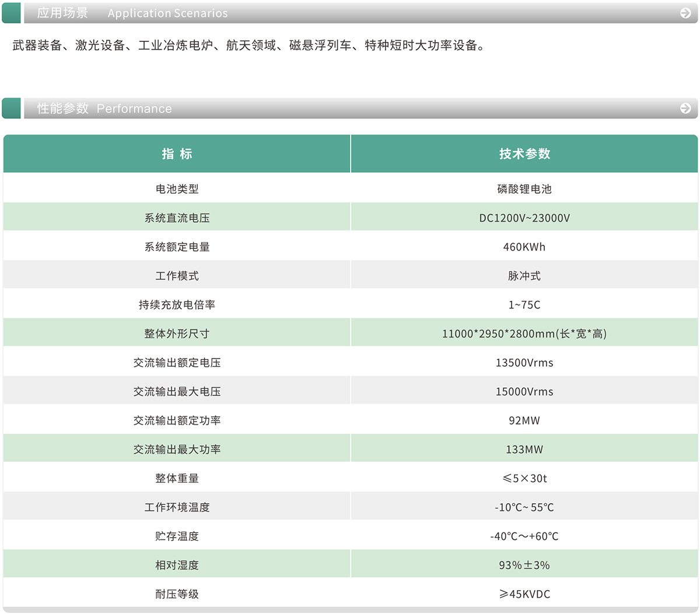Click the DC1200V~23000V voltage value
Screen dimensions: 700x614
click(524, 218)
